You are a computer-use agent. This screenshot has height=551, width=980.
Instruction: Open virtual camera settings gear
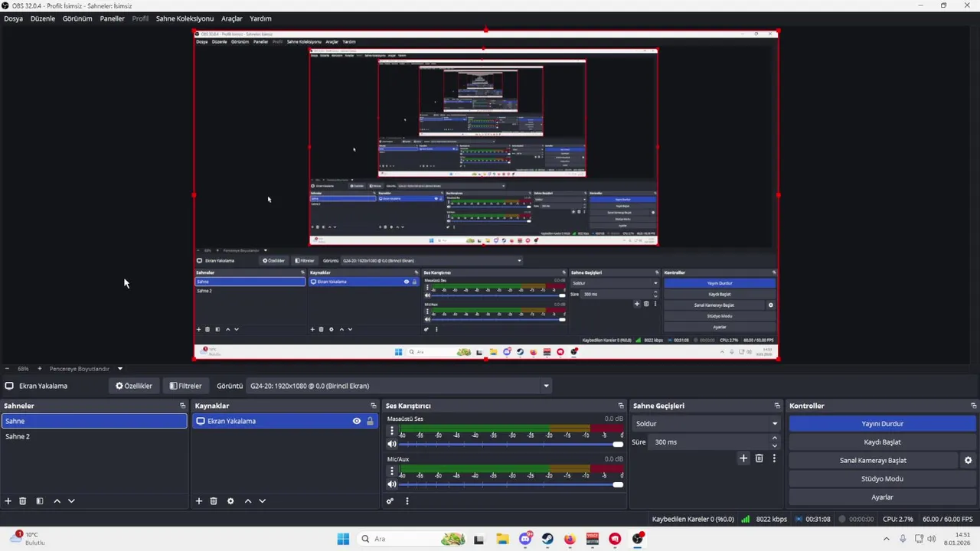click(x=968, y=461)
